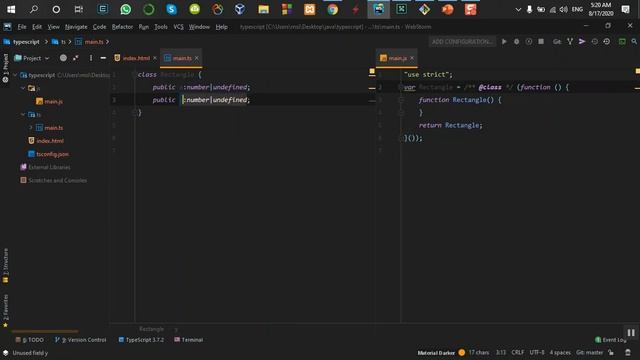Open the Project view dropdown
This screenshot has width=640, height=360.
pos(32,58)
